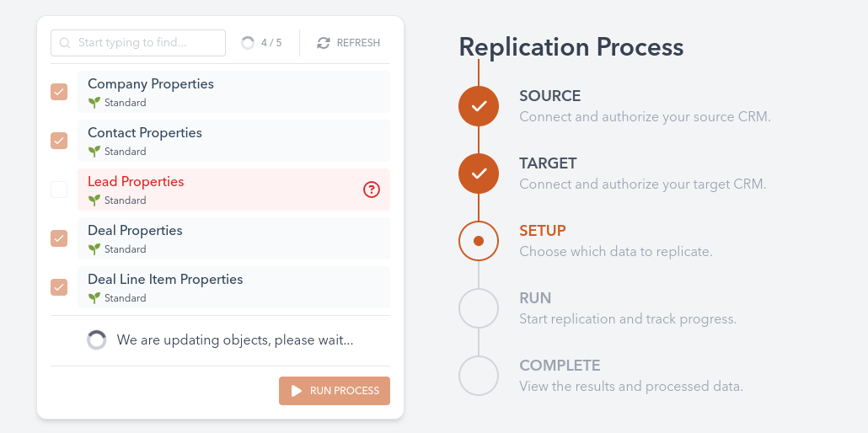Screen dimensions: 868x433
Task: Uncheck the Company Properties checkbox
Action: pyautogui.click(x=59, y=92)
